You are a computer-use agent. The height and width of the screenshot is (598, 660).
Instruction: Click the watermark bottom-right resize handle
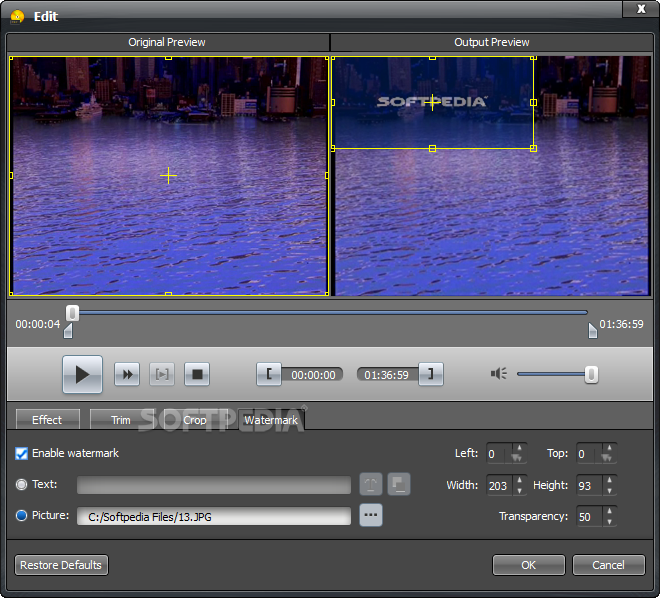[533, 148]
